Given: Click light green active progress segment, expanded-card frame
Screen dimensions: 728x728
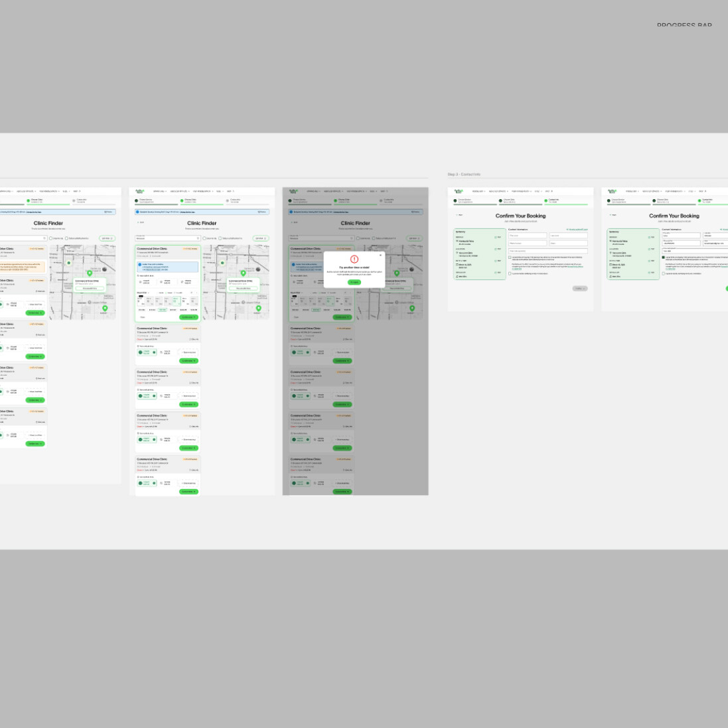Looking at the screenshot, I should pos(202,205).
